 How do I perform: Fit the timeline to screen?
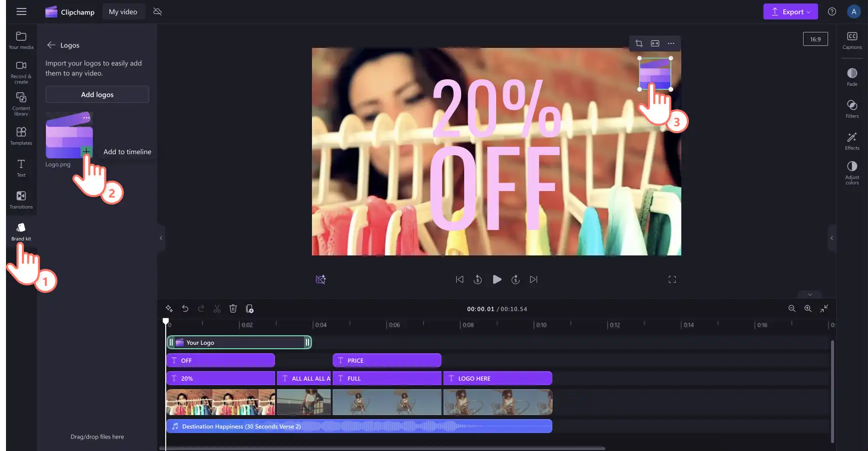pos(824,309)
